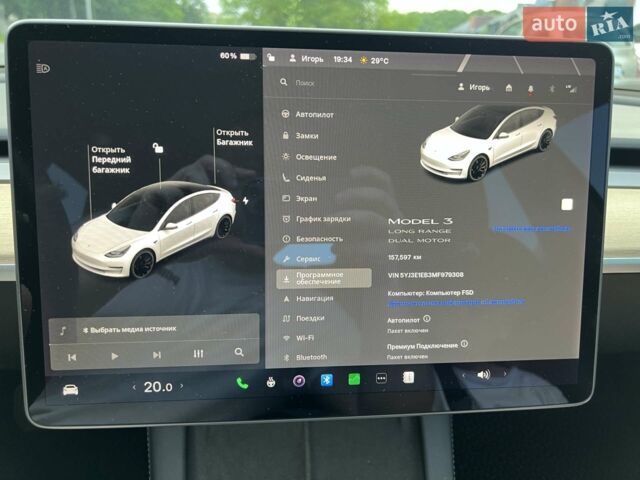
Task: Open the Освещение settings menu
Action: 309,157
